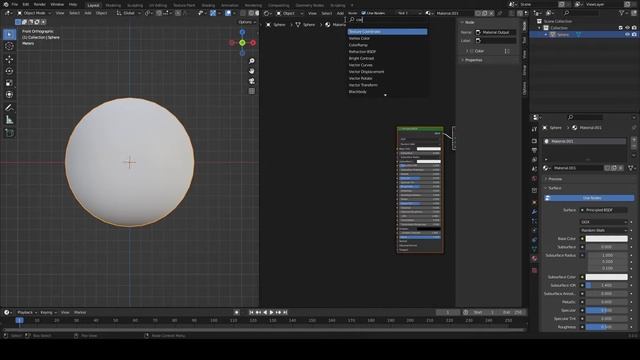
Task: Click the Principled BSDF surface shader field
Action: (x=604, y=210)
